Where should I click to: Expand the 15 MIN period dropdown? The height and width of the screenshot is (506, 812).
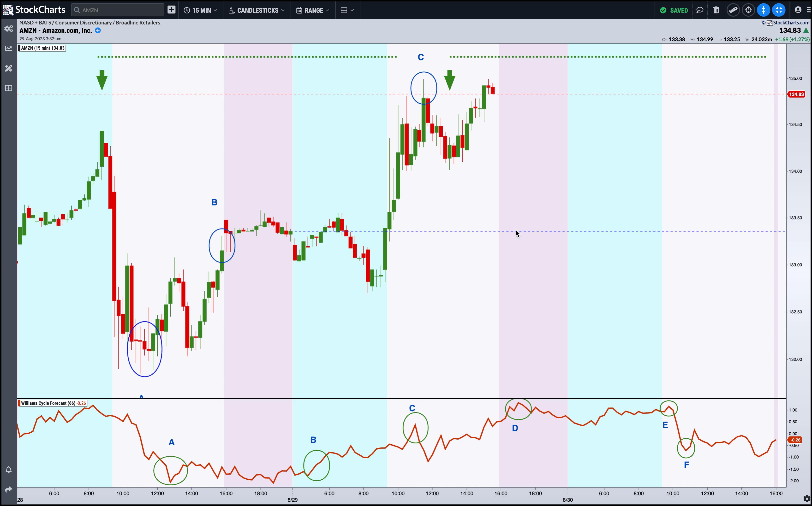click(x=200, y=10)
